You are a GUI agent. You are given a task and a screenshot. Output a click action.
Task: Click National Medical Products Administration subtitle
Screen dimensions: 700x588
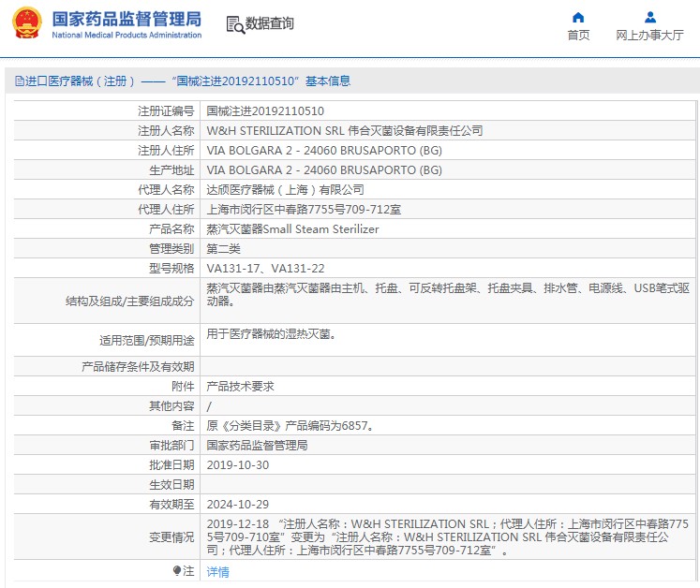coord(127,35)
